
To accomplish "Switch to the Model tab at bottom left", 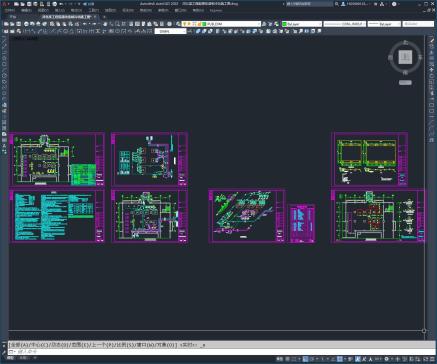I will tap(11, 358).
